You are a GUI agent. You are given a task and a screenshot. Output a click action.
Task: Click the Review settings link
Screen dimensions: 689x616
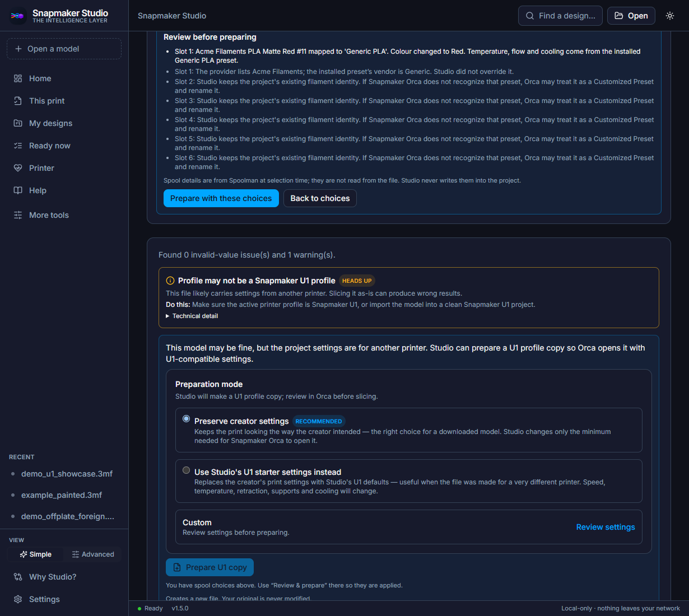coord(606,527)
